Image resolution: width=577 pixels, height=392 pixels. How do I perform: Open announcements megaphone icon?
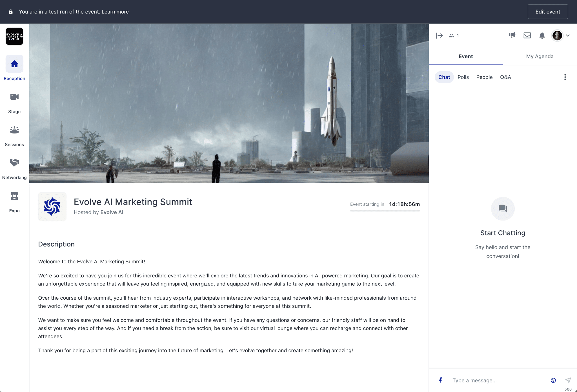(x=512, y=35)
